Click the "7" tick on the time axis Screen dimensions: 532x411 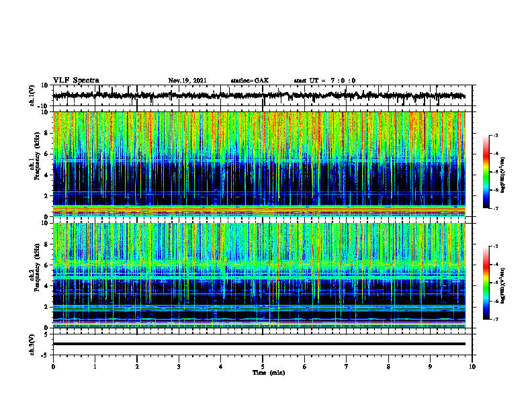tap(347, 367)
